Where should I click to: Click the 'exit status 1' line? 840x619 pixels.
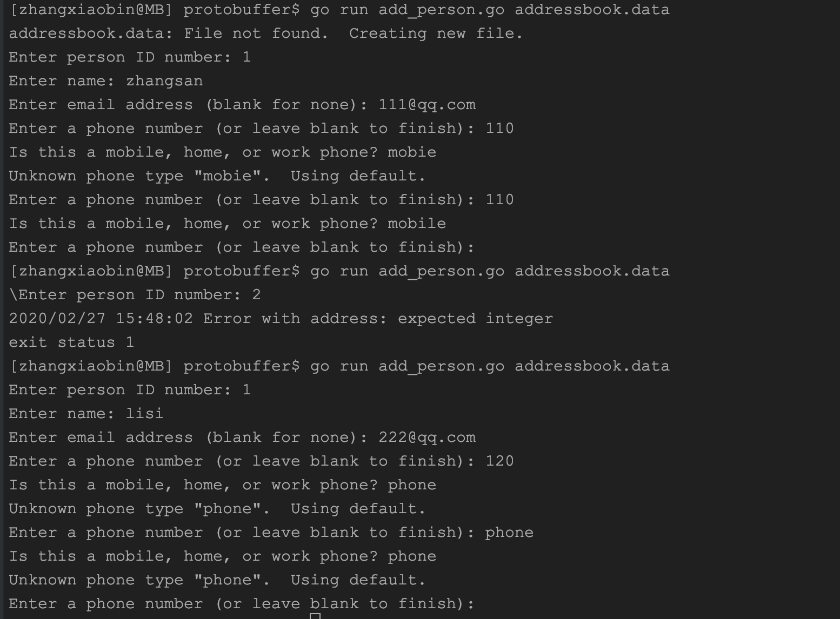[71, 342]
